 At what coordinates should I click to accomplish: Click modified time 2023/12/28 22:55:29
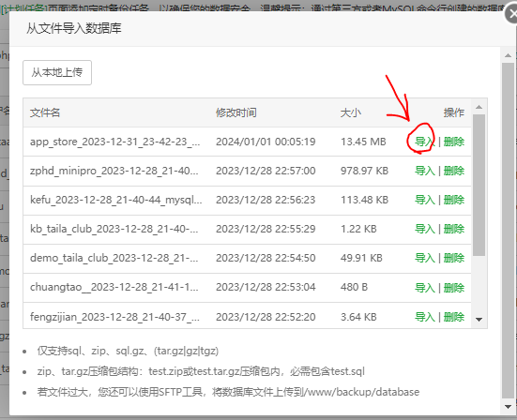pyautogui.click(x=266, y=229)
